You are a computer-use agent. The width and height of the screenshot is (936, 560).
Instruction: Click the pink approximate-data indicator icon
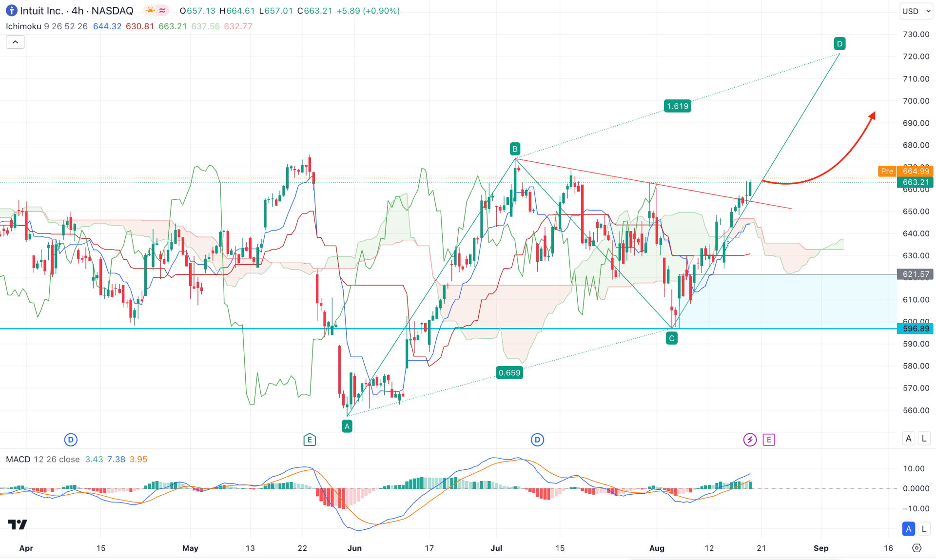click(x=162, y=10)
